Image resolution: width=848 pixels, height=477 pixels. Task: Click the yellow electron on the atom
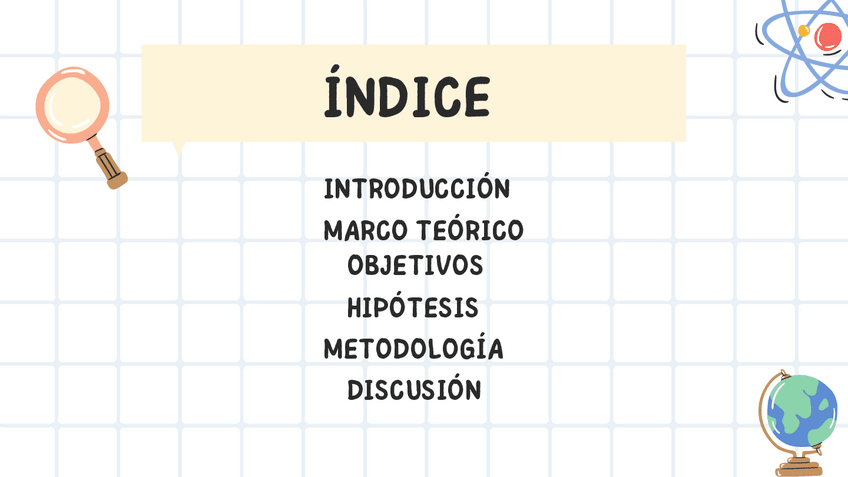pos(803,31)
